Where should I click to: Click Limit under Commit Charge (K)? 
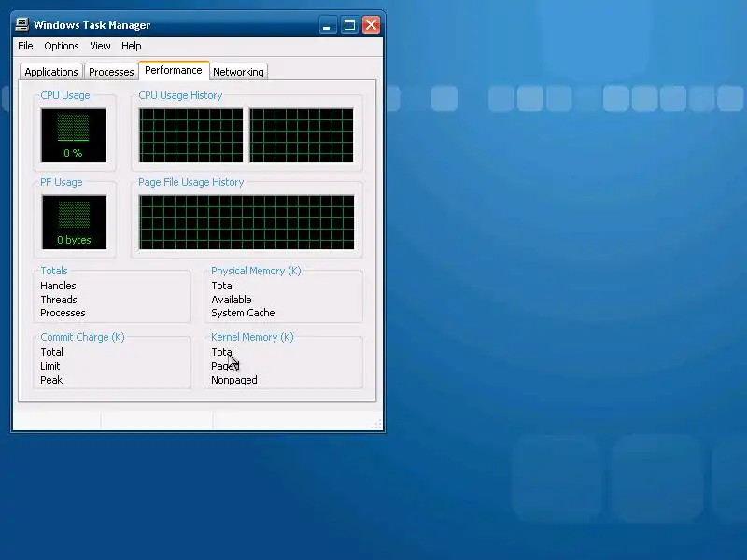pos(50,366)
